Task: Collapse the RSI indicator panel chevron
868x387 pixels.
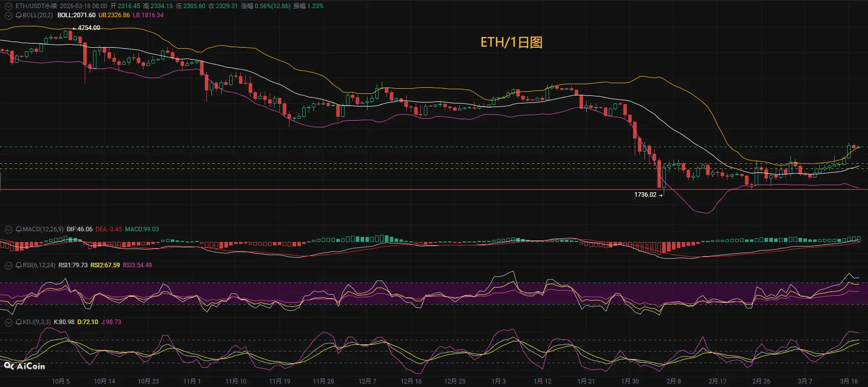Action: click(x=8, y=265)
